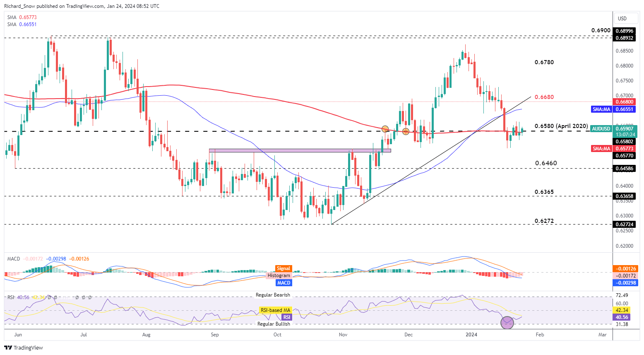Click the 0.6580 (April 2020) label

[561, 126]
